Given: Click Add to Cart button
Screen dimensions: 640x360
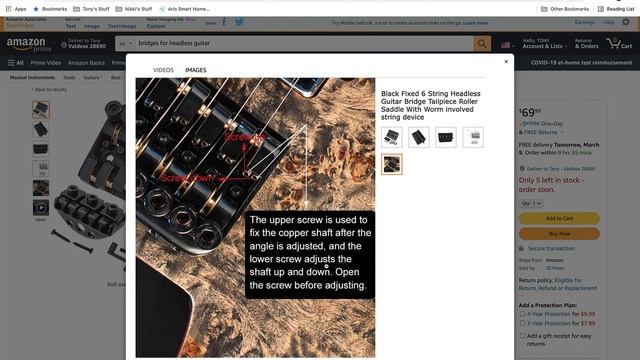Looking at the screenshot, I should tap(559, 218).
